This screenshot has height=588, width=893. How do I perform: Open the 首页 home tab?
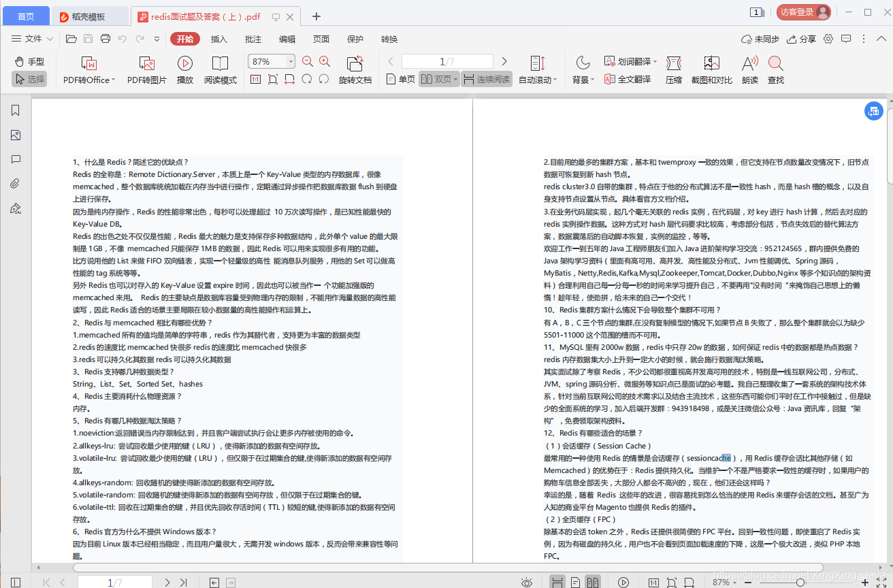coord(26,16)
